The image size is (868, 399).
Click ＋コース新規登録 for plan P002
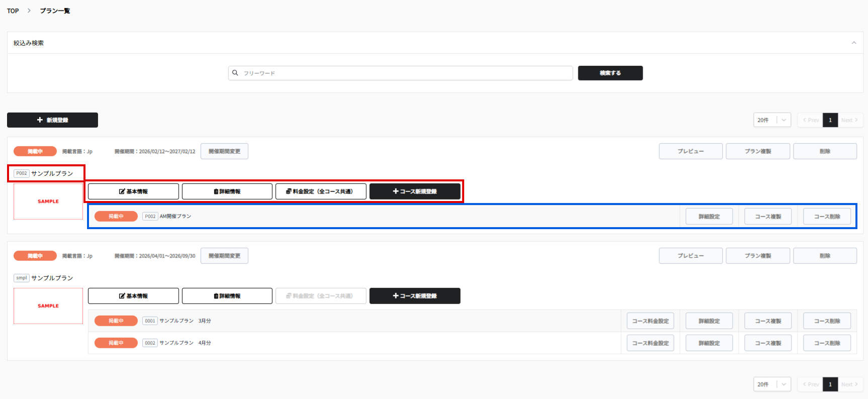414,191
